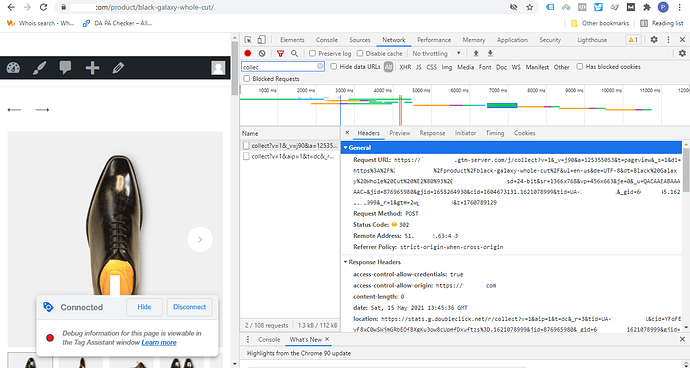Open the WordPress user avatar

tap(218, 68)
